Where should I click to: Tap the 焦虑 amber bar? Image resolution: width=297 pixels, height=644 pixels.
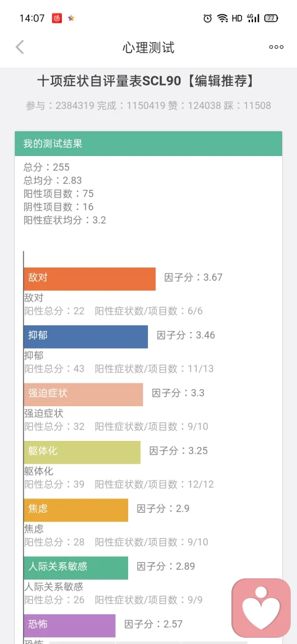76,510
